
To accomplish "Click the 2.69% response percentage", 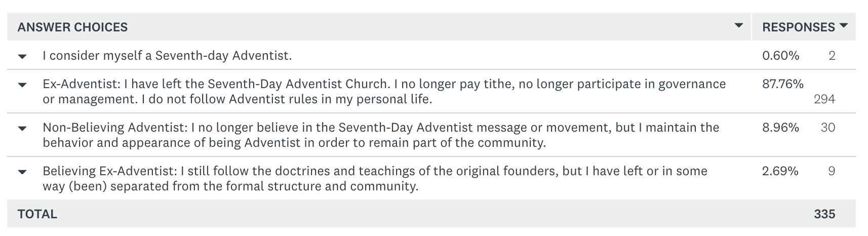I will (x=780, y=171).
